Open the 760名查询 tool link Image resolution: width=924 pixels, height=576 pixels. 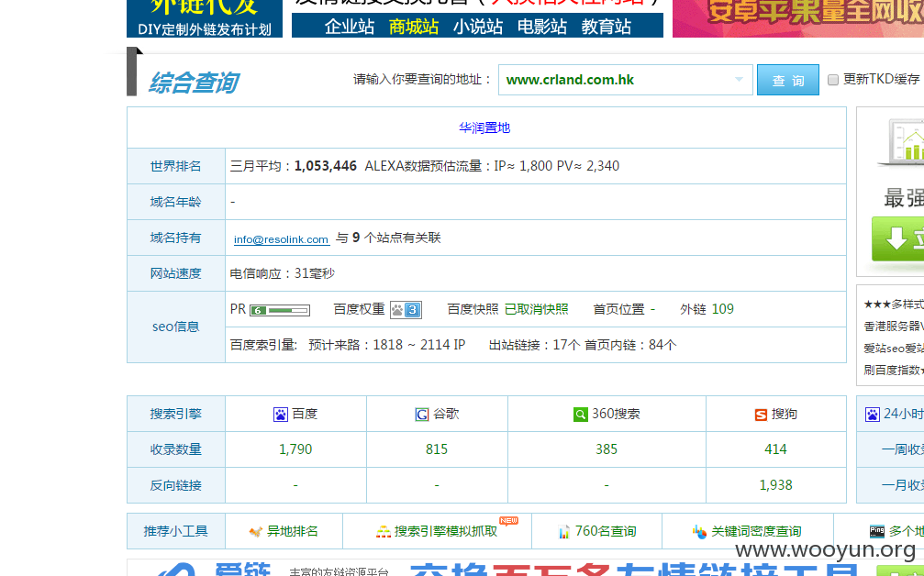606,531
